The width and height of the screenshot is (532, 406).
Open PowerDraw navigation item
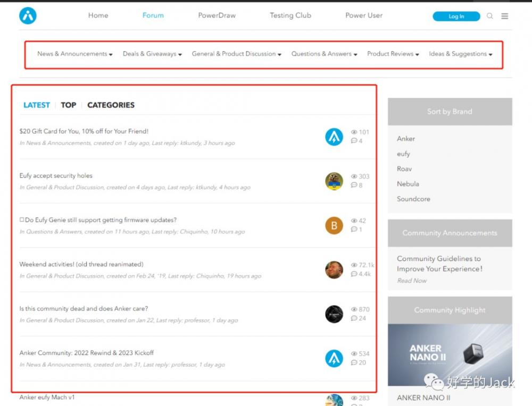(217, 15)
